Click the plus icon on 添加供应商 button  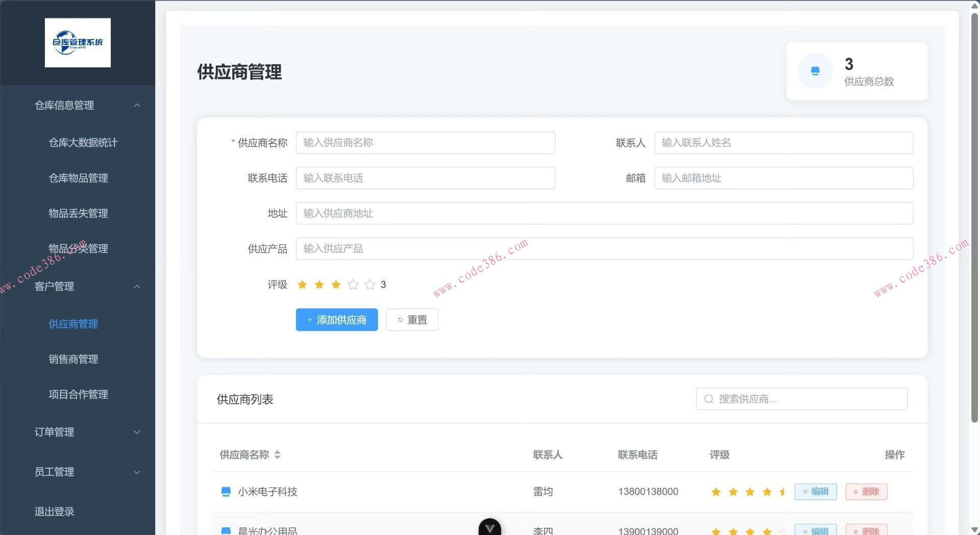[x=309, y=320]
